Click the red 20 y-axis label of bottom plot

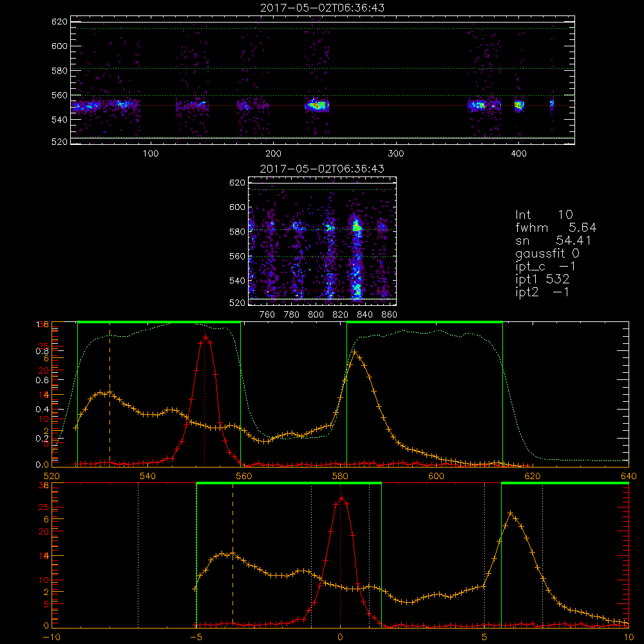[44, 531]
